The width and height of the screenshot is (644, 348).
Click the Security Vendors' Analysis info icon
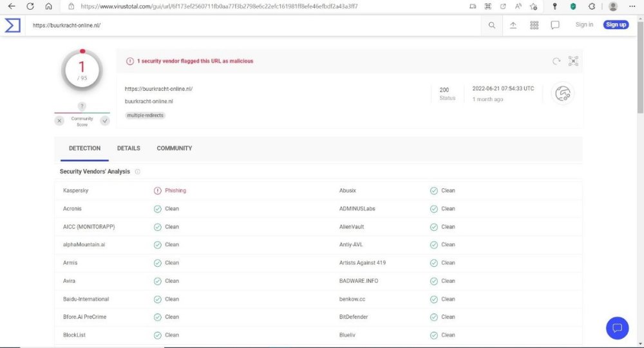click(x=138, y=172)
